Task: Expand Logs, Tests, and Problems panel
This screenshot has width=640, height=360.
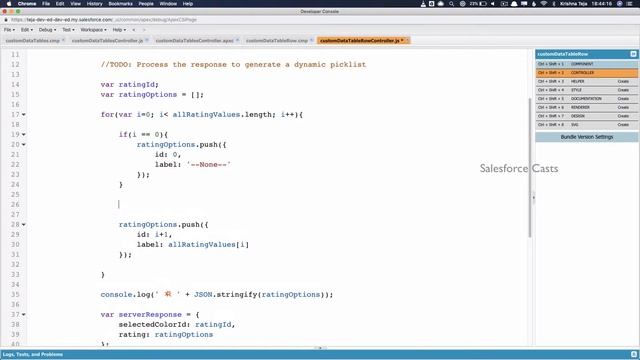Action: point(33,354)
